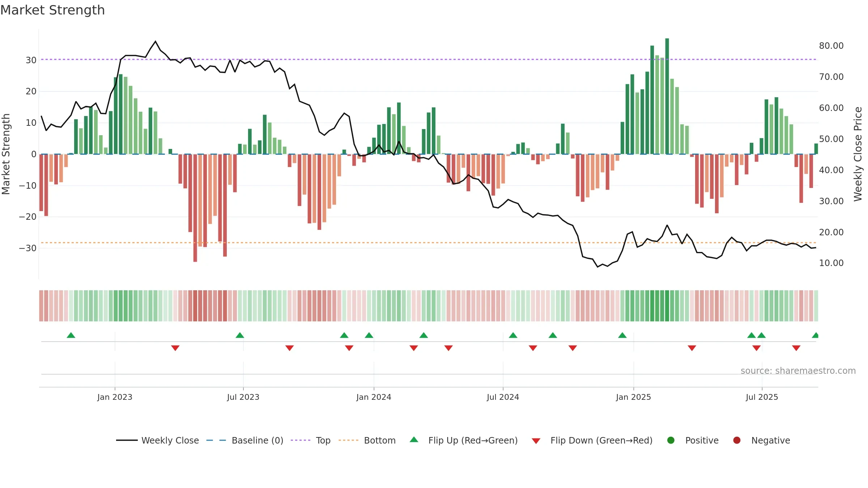Click the Weekly Close black line legend icon
The height and width of the screenshot is (488, 868).
tap(127, 440)
